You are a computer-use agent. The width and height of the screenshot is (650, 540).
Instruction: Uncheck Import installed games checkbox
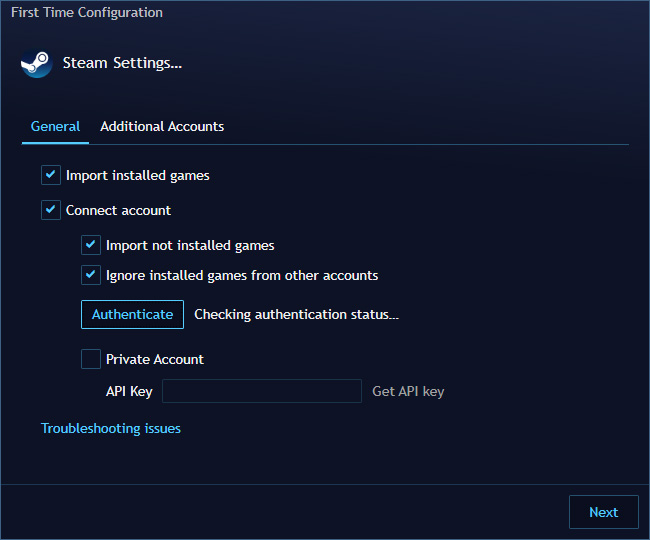tap(51, 175)
